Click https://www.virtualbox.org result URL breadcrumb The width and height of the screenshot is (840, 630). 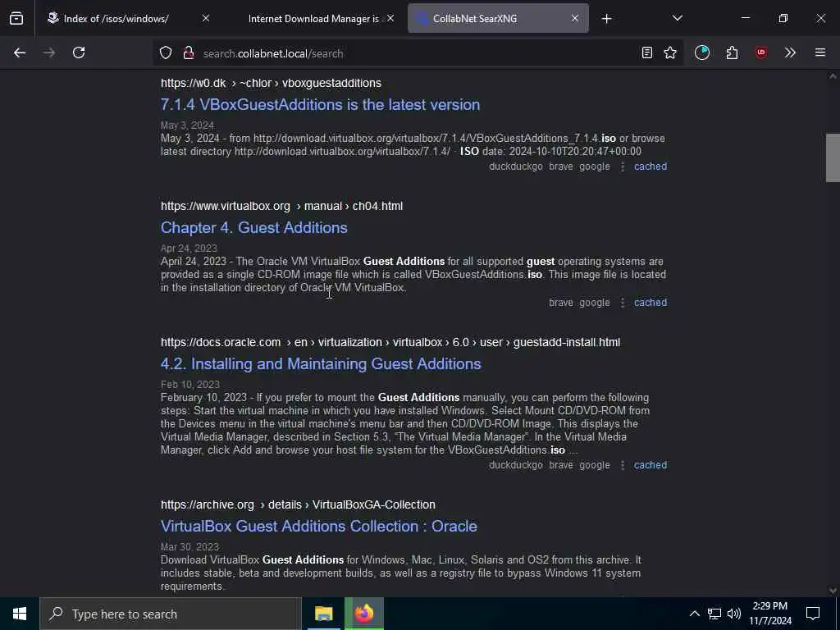[x=282, y=206]
